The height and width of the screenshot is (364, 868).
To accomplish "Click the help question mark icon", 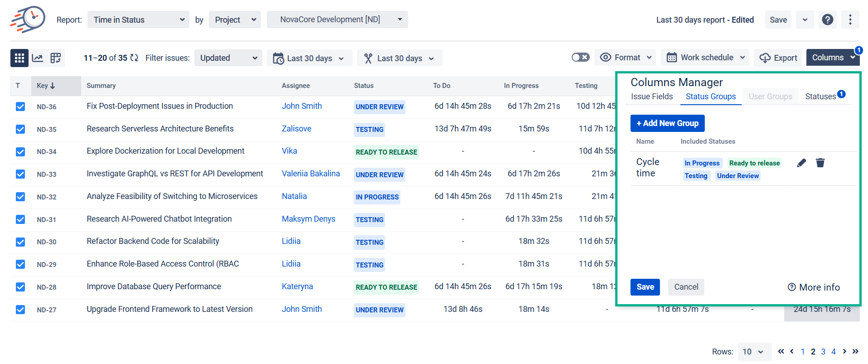I will [827, 19].
